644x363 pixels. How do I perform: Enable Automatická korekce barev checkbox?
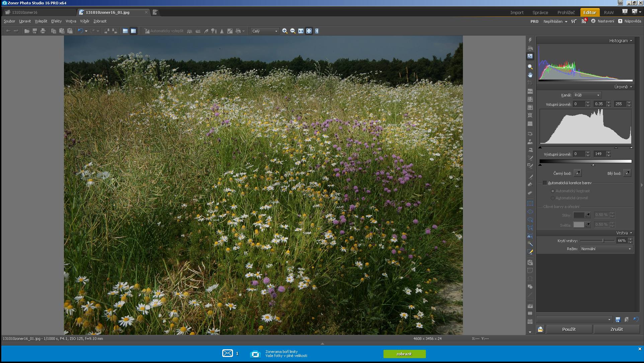(x=545, y=183)
